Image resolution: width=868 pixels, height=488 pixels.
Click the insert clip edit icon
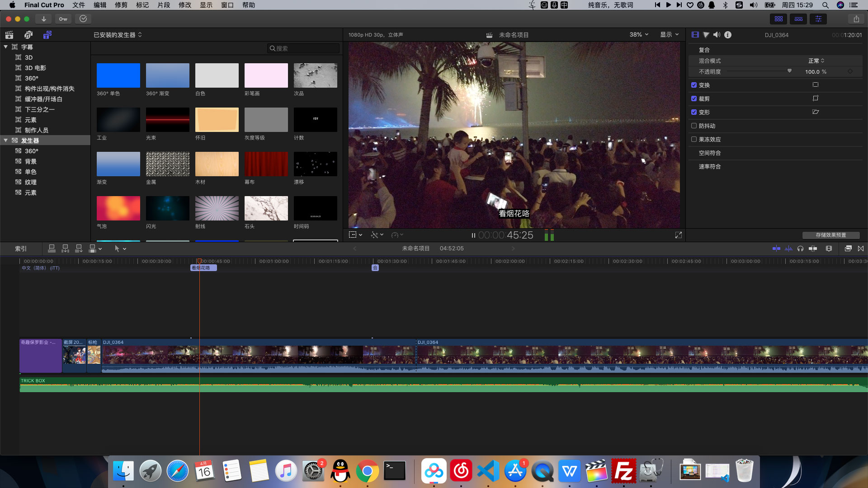pyautogui.click(x=65, y=249)
